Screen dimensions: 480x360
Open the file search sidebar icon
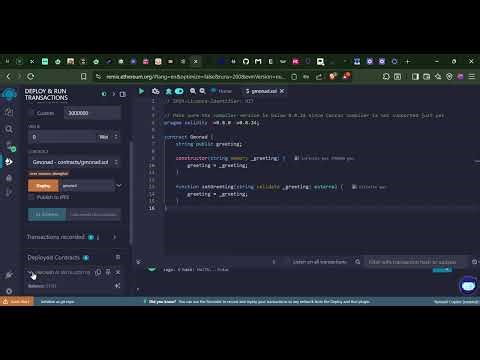pos(9,129)
